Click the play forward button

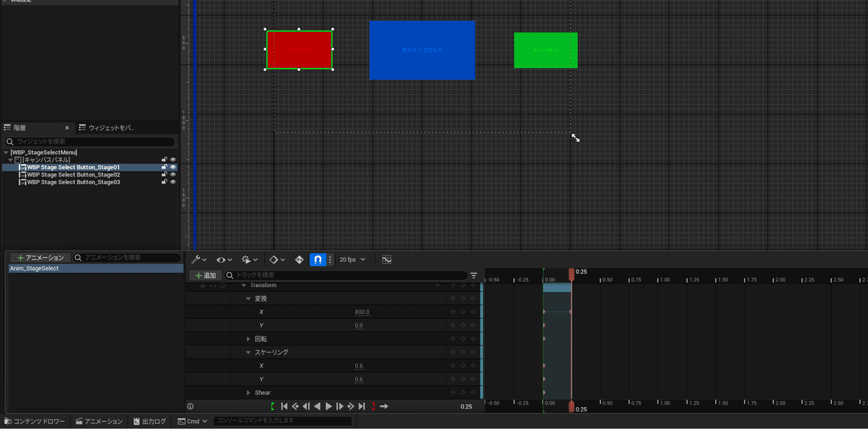pos(328,407)
